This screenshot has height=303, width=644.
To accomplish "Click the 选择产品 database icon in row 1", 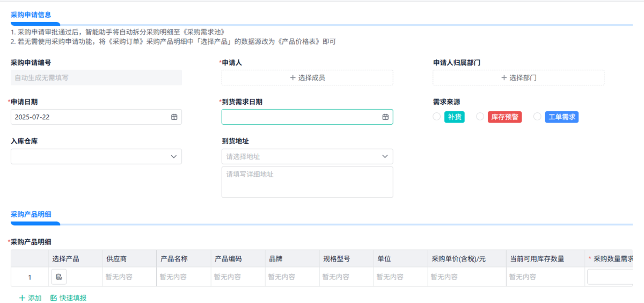I will point(58,277).
